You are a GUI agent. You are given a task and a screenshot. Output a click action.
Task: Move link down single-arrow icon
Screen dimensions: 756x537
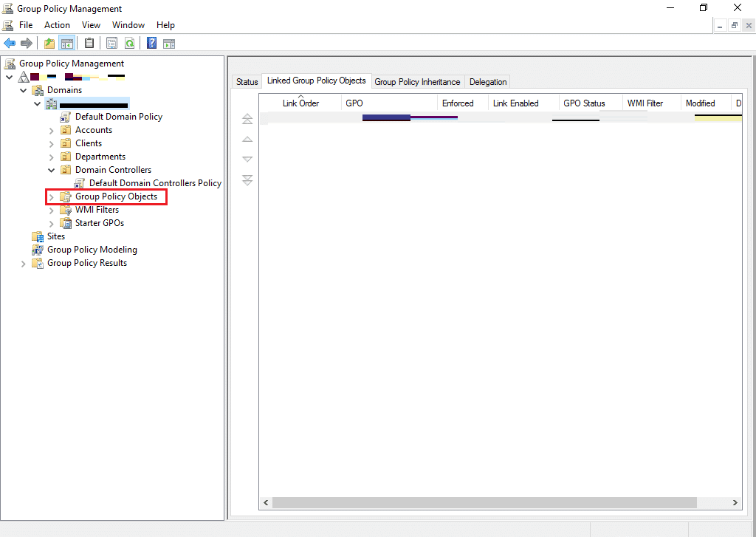pos(247,160)
